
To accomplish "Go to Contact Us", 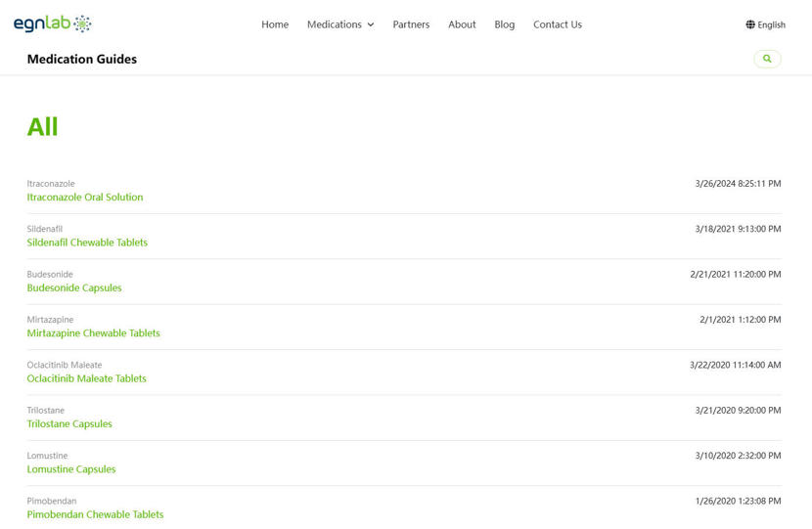I will [x=557, y=24].
